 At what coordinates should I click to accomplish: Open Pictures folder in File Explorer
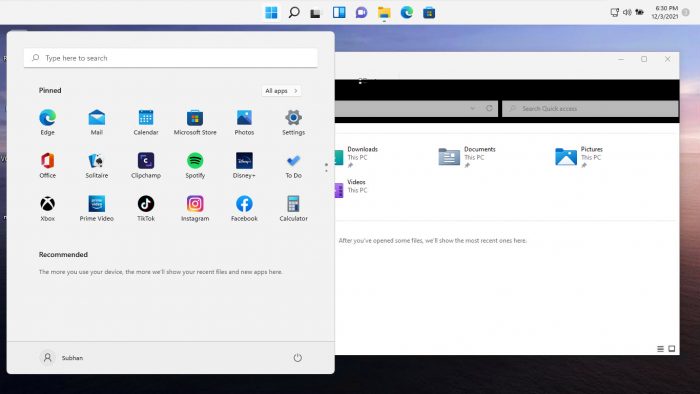point(579,157)
